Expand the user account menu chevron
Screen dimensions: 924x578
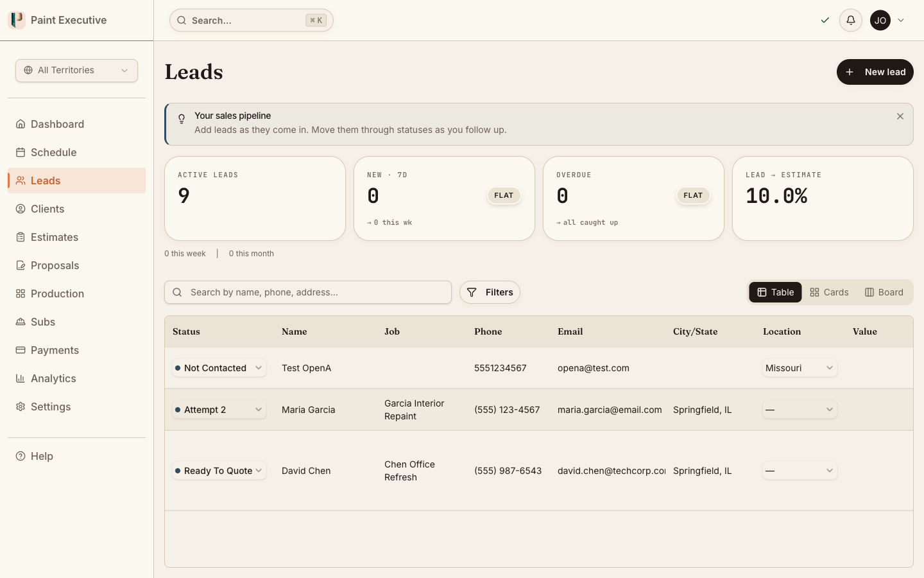[x=901, y=21]
